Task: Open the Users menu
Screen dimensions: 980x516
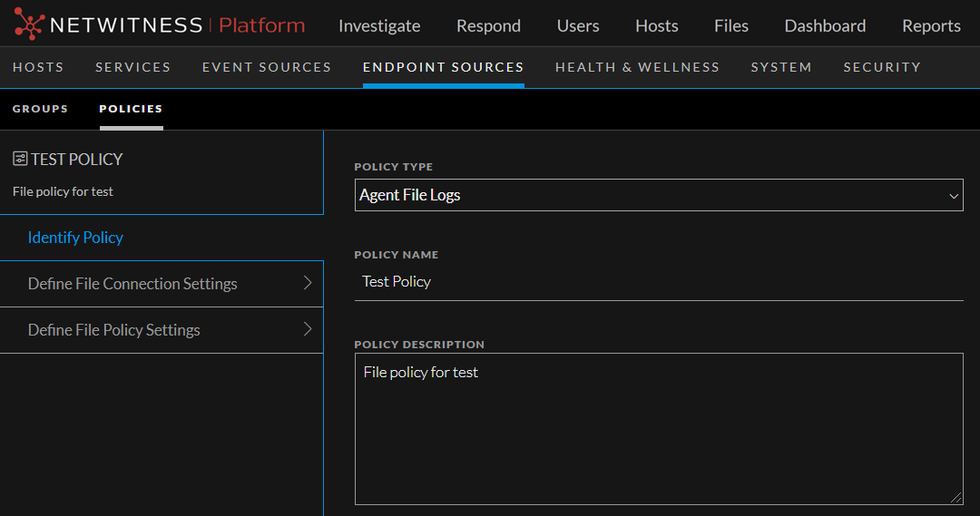Action: click(x=577, y=25)
